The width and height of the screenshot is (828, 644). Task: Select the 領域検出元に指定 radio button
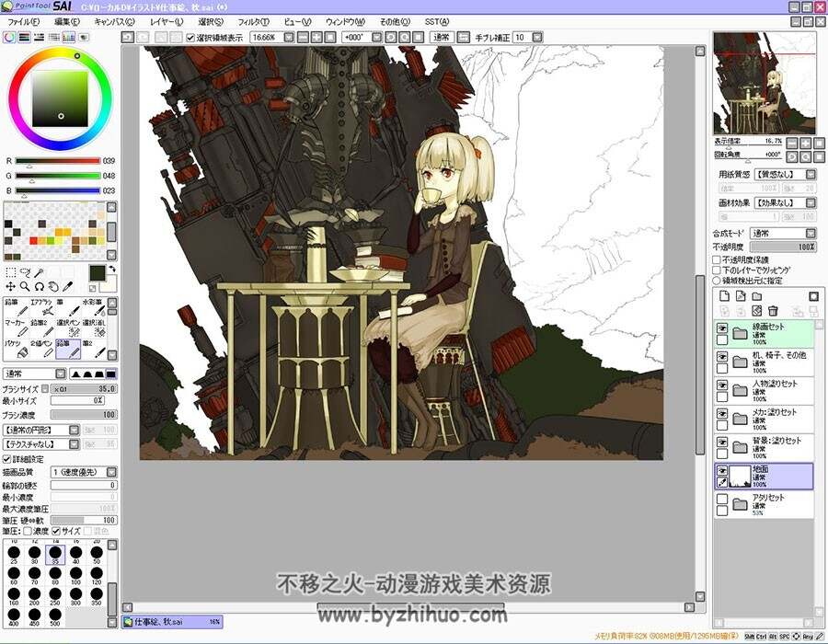[x=717, y=281]
